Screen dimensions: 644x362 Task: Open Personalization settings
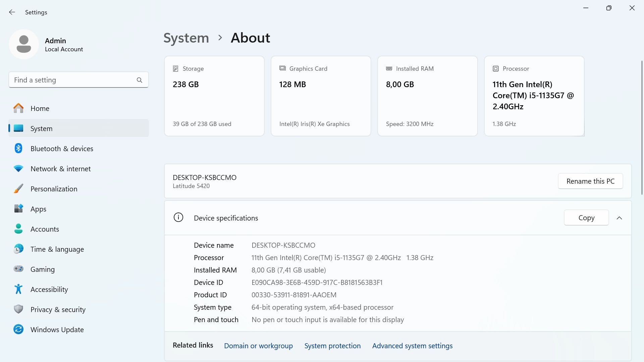tap(78, 189)
